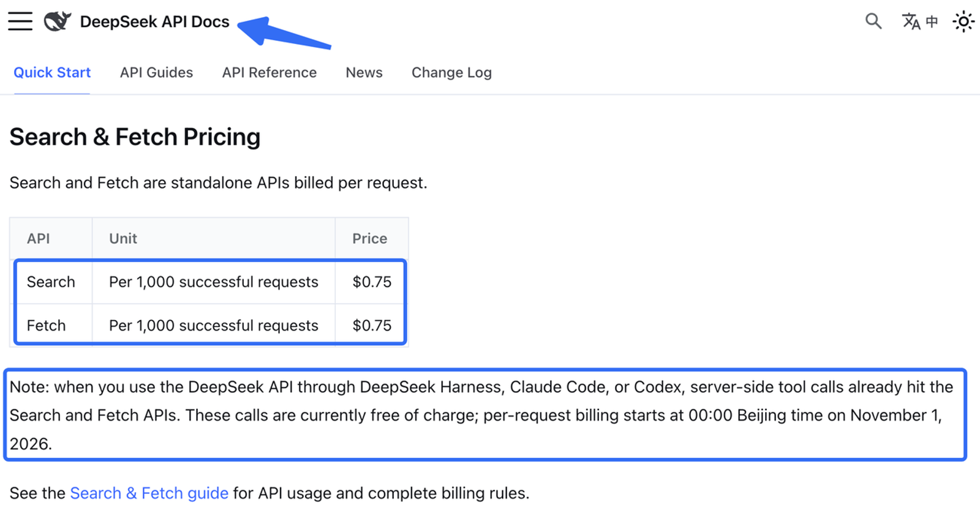Switch to the API Reference tab

click(x=269, y=72)
